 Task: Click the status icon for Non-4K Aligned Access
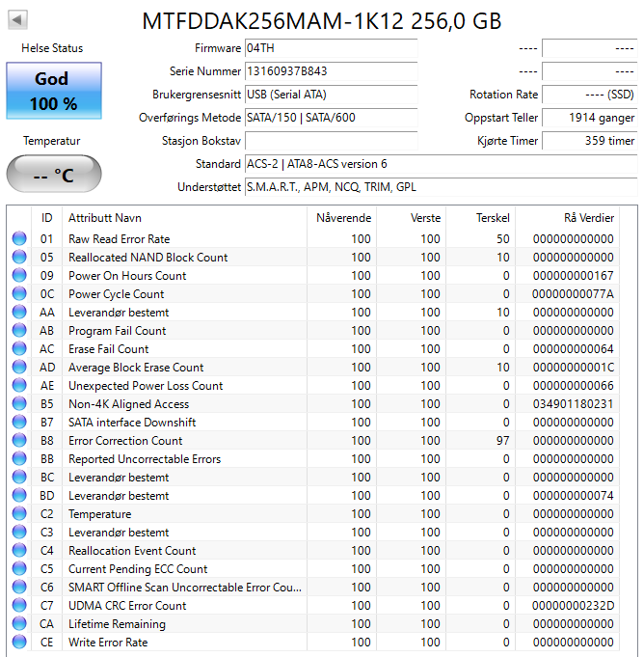point(19,404)
